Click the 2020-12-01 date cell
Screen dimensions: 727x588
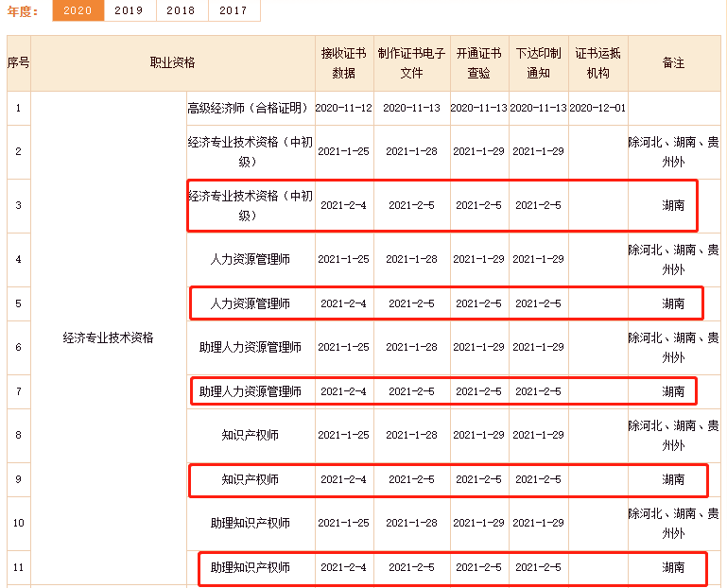[597, 108]
